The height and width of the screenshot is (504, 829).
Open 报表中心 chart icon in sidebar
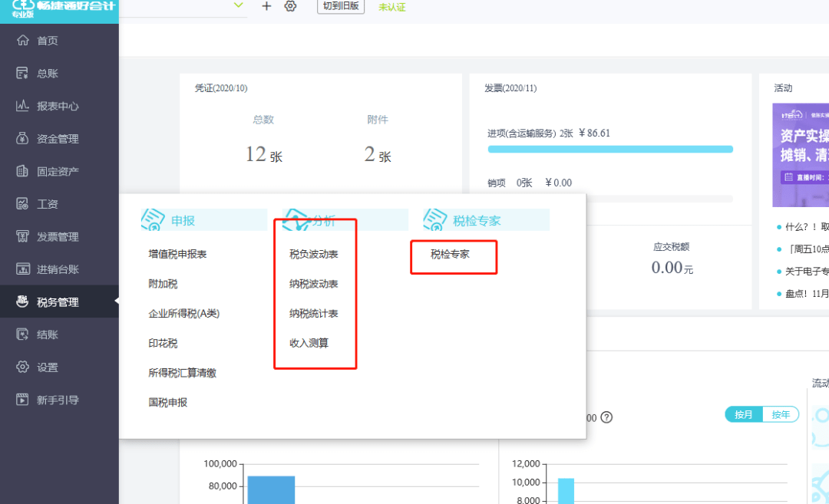(22, 106)
